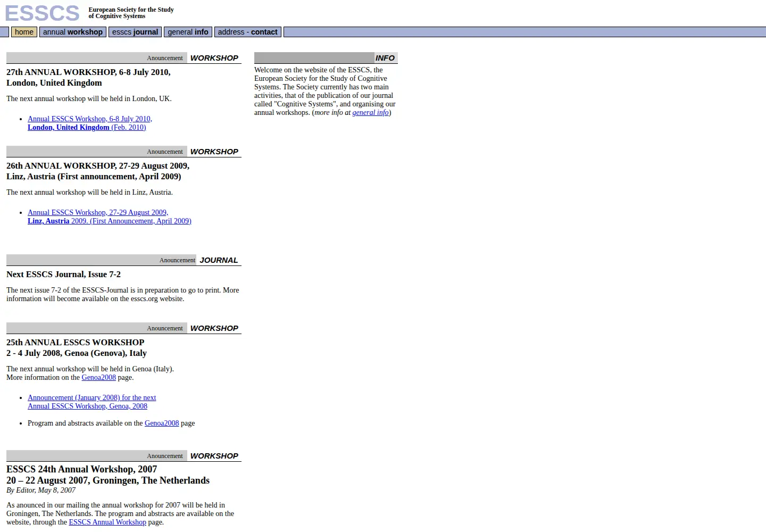Click the ESSCS logo text
Image resolution: width=766 pixels, height=532 pixels.
coord(42,13)
